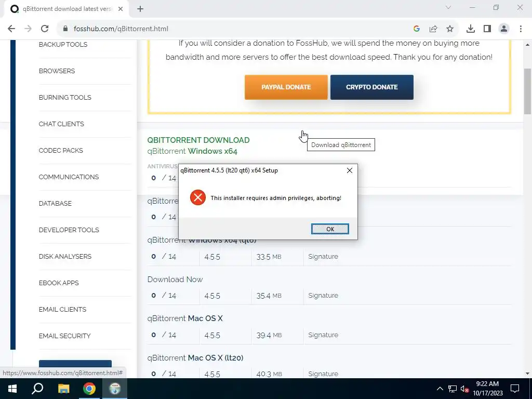Click the 33.5 MB file size cell
This screenshot has height=399, width=532.
click(x=269, y=257)
